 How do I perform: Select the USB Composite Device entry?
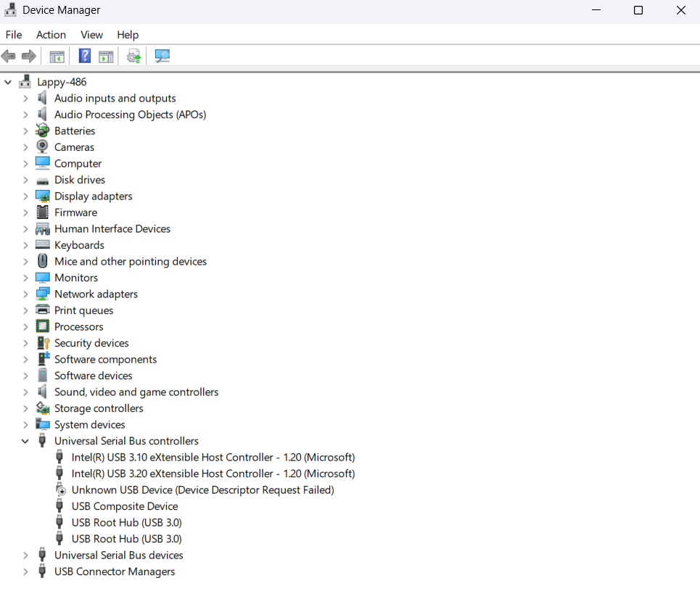tap(125, 506)
